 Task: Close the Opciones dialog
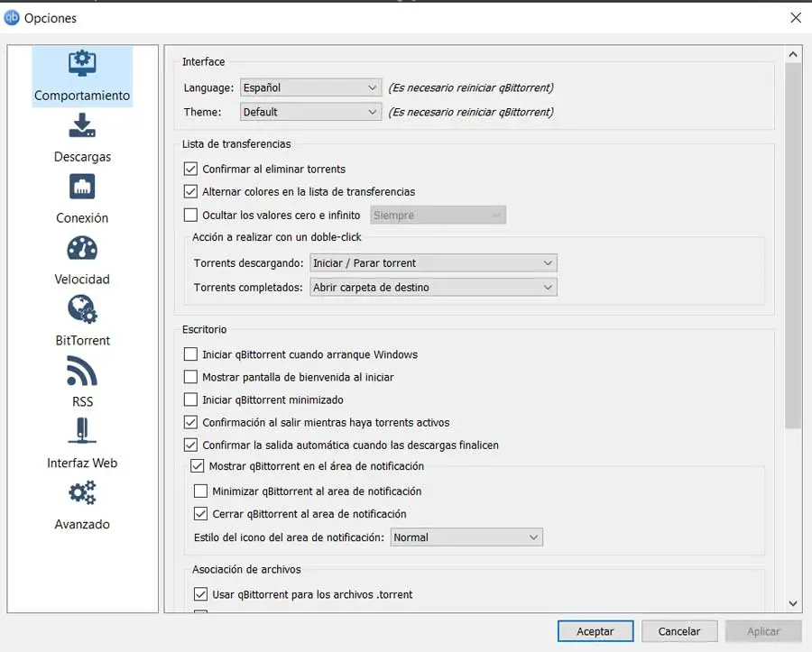pos(796,18)
